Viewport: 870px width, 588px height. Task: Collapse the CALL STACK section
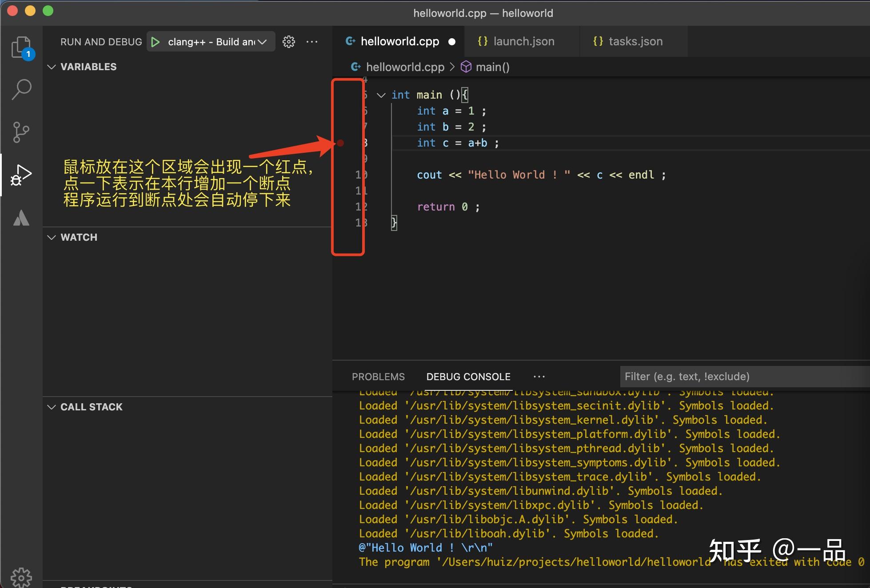[x=51, y=406]
